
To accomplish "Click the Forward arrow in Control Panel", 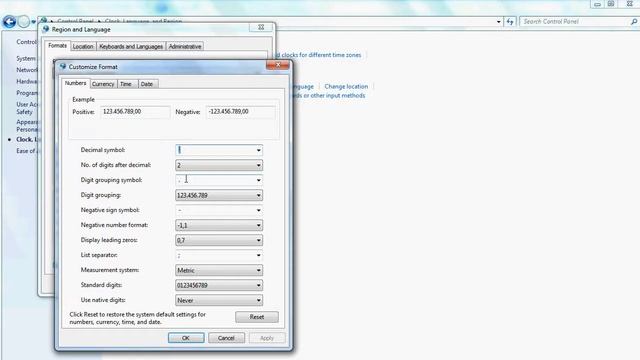I will (x=24, y=22).
